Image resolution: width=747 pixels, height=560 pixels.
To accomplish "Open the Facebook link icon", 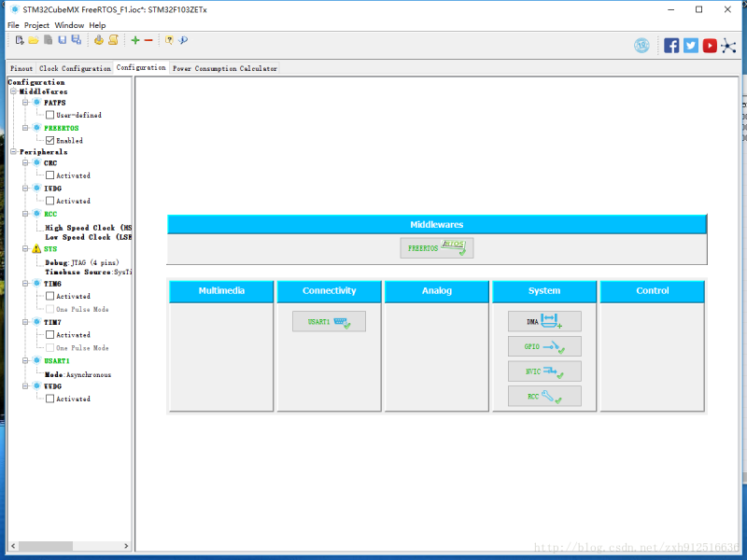I will tap(671, 46).
